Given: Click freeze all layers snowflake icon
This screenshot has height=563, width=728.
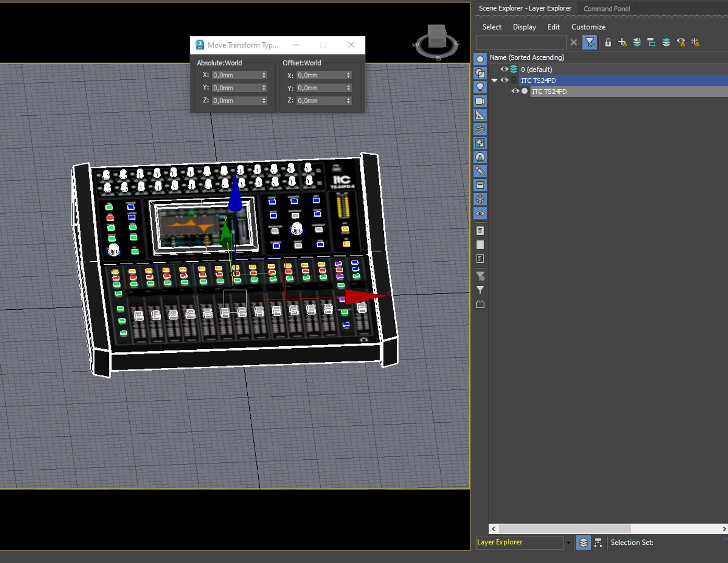Looking at the screenshot, I should [695, 42].
